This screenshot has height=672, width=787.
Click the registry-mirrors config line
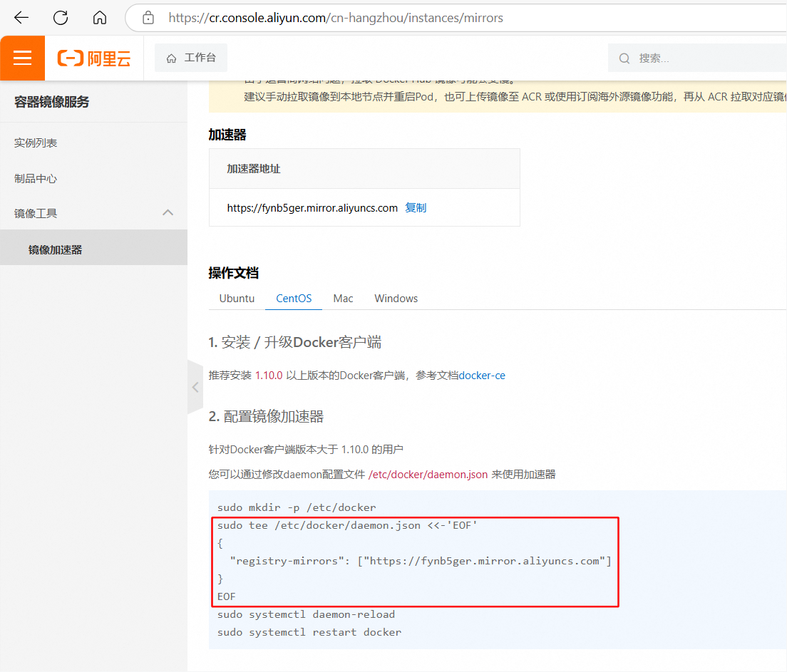[x=421, y=561]
